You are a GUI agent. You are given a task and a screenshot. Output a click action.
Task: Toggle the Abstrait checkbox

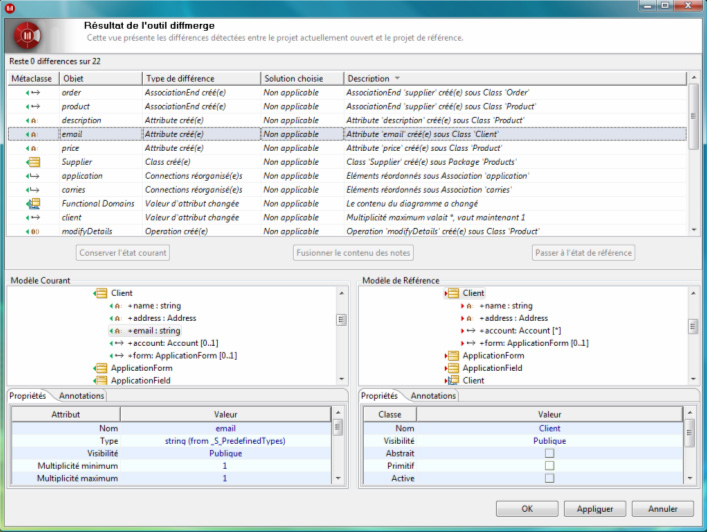tap(549, 453)
